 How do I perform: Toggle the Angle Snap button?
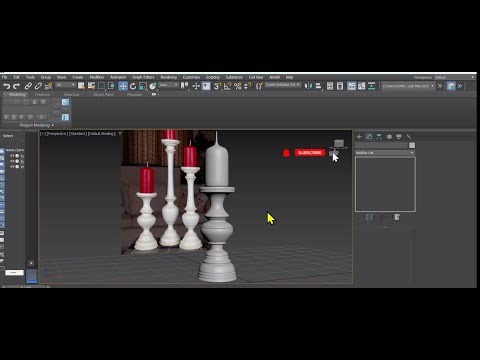(228, 86)
